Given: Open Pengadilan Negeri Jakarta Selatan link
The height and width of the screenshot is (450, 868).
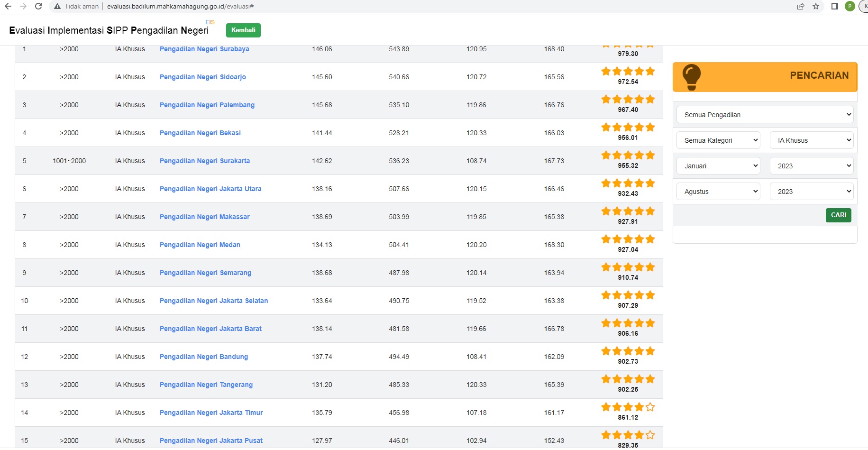Looking at the screenshot, I should pos(214,301).
